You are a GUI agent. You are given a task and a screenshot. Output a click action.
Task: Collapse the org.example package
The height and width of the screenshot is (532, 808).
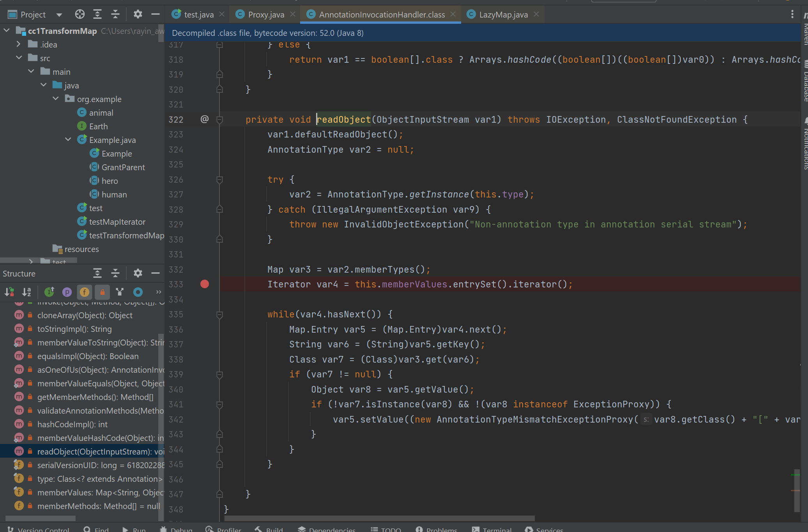56,99
